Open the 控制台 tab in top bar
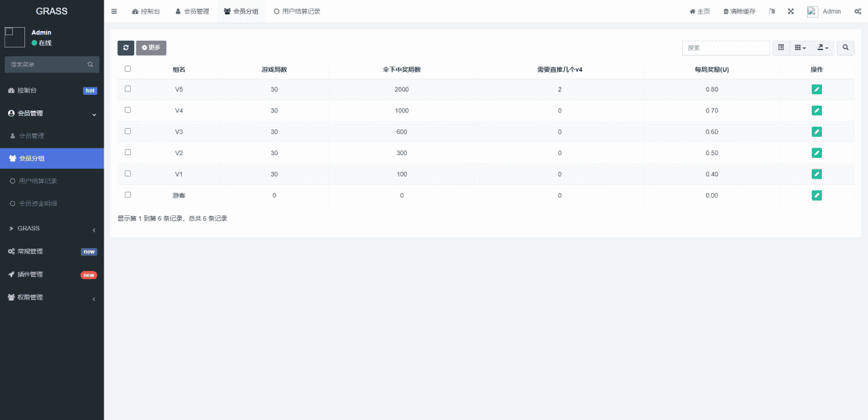The width and height of the screenshot is (868, 420). [146, 12]
